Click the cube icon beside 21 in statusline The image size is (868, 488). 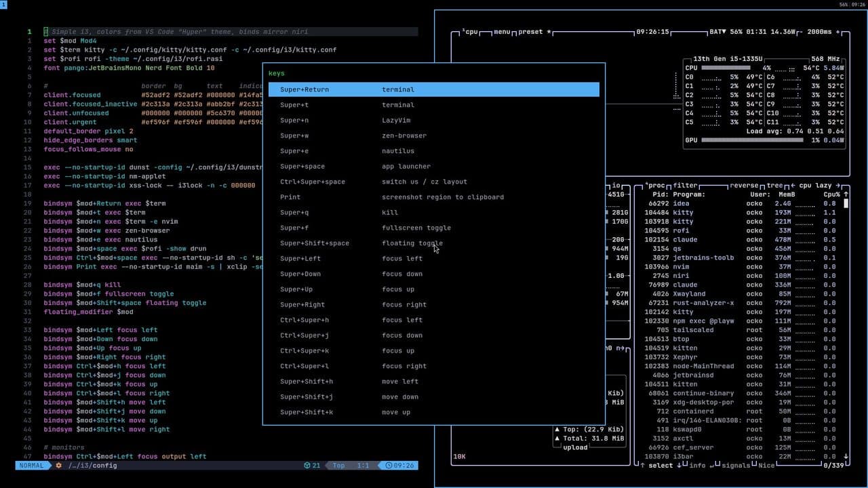pyautogui.click(x=307, y=466)
